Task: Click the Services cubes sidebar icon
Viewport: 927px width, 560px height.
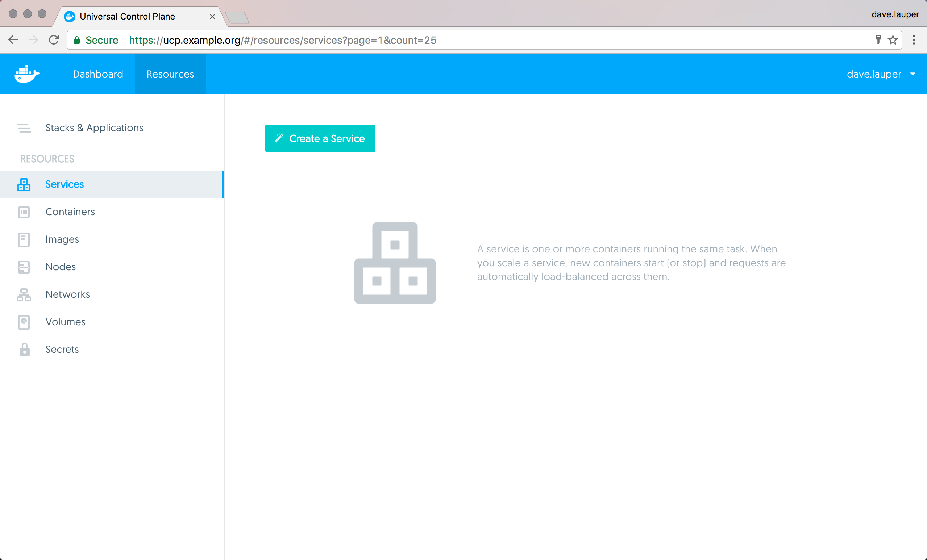Action: coord(24,185)
